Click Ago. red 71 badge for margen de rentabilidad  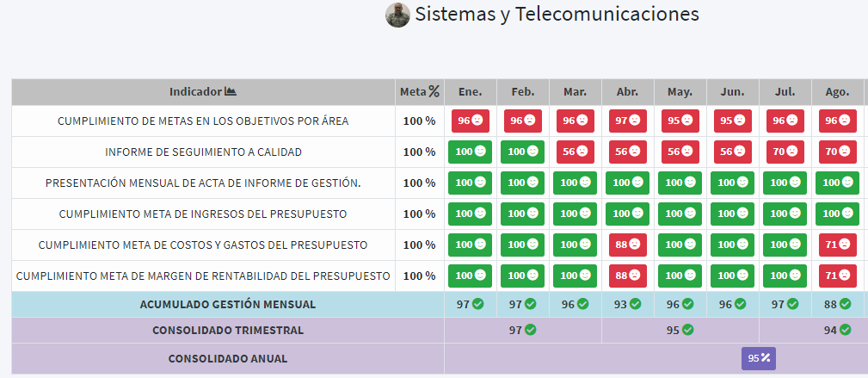click(837, 276)
